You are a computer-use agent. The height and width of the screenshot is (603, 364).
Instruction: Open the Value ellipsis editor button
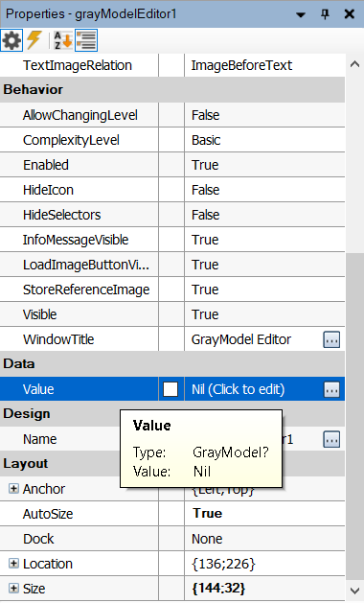click(331, 389)
